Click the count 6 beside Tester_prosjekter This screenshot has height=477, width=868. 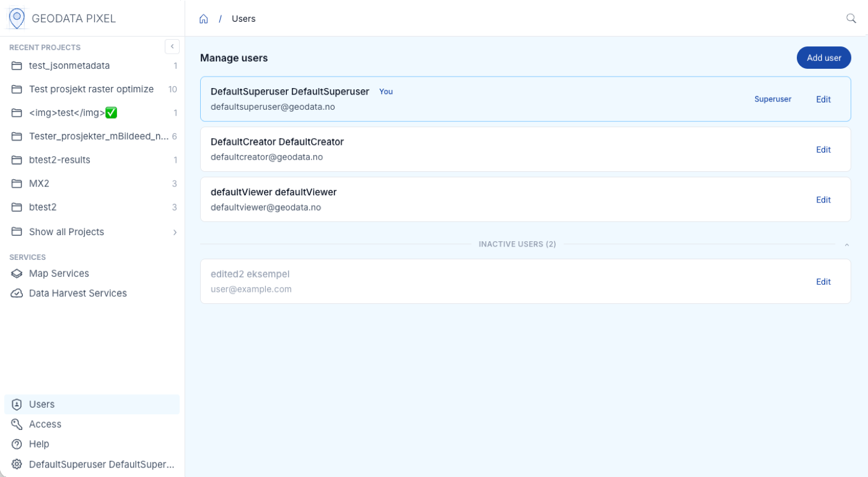point(174,136)
